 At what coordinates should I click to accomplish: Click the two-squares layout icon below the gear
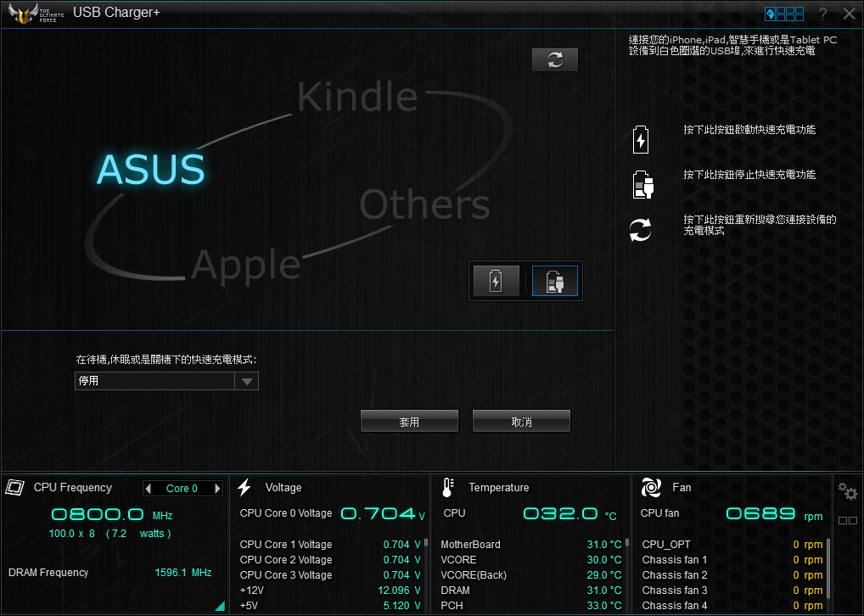click(847, 521)
